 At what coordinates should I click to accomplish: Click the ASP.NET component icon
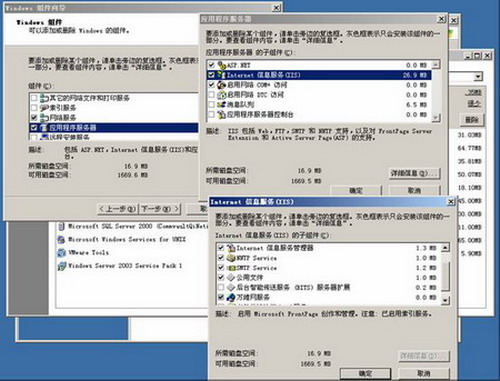[x=222, y=65]
